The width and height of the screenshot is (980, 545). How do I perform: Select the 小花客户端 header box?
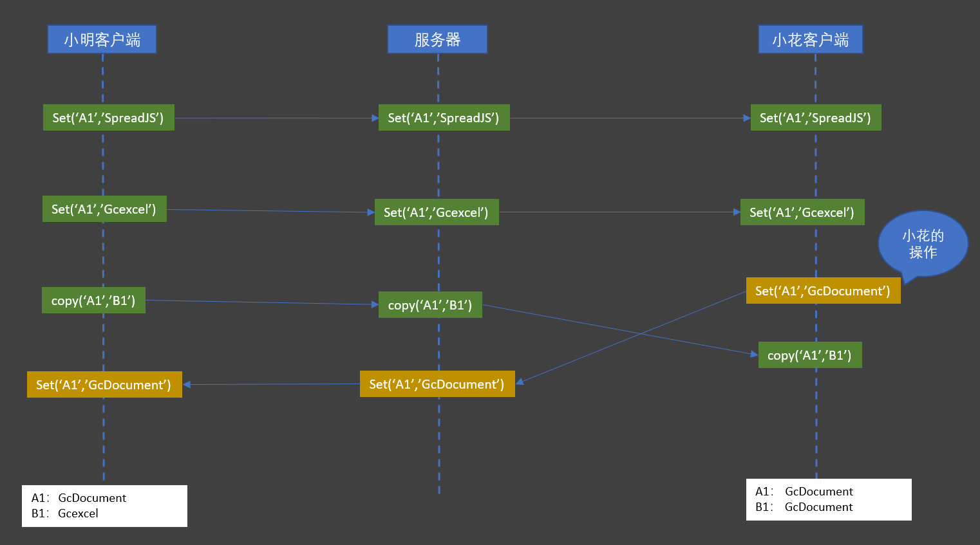pos(810,39)
